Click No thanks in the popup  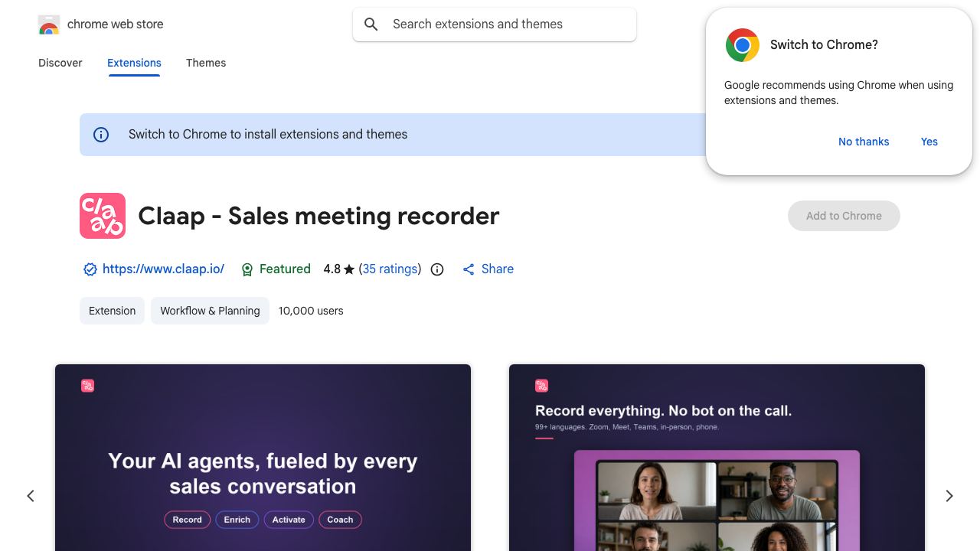coord(864,142)
